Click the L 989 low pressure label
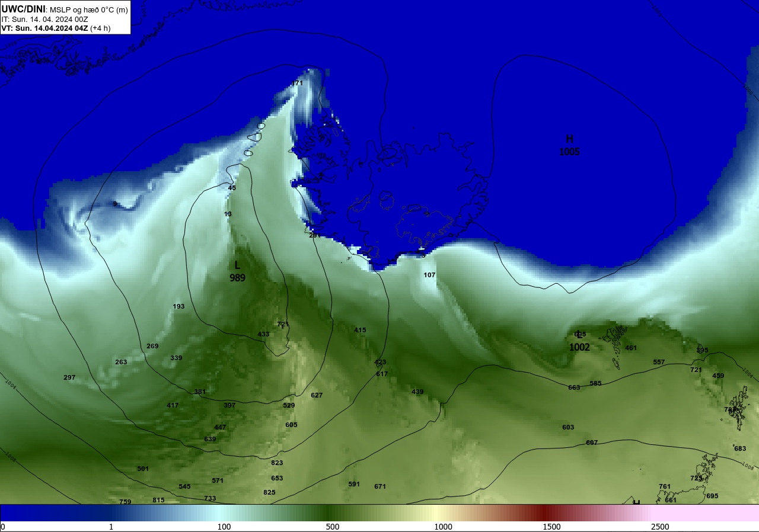 pyautogui.click(x=237, y=271)
